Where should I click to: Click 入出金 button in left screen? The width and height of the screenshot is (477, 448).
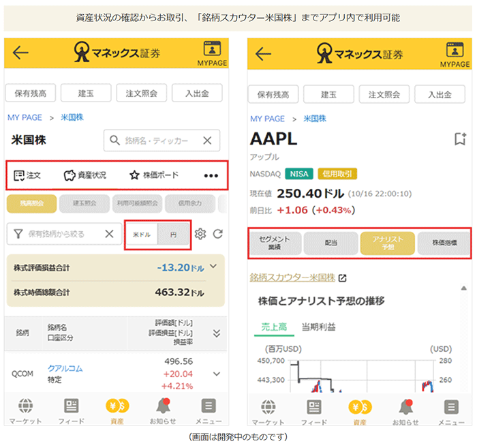(x=197, y=93)
